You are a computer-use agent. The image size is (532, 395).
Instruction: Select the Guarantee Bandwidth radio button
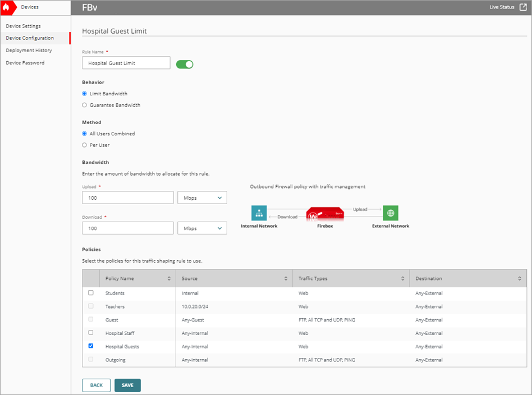tap(84, 105)
